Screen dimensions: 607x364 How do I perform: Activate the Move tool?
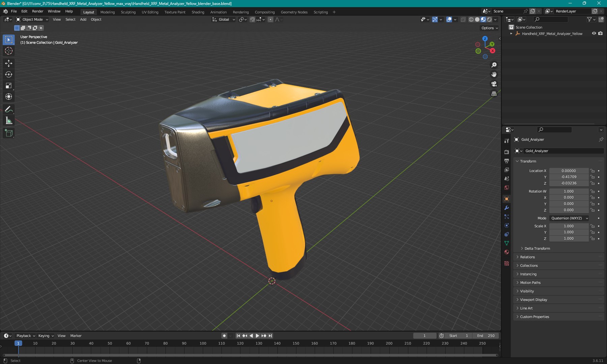coord(9,63)
